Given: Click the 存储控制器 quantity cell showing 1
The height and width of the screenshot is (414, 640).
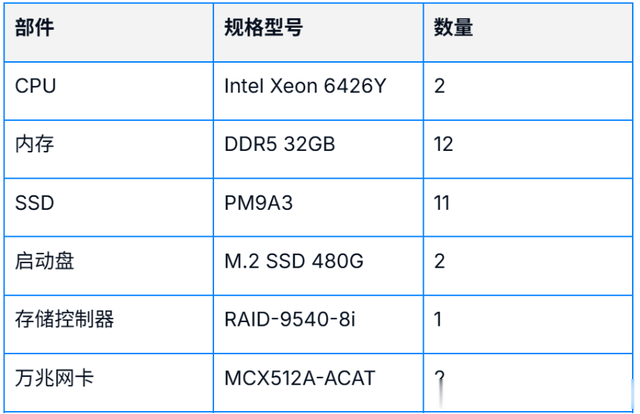Looking at the screenshot, I should pyautogui.click(x=439, y=320).
